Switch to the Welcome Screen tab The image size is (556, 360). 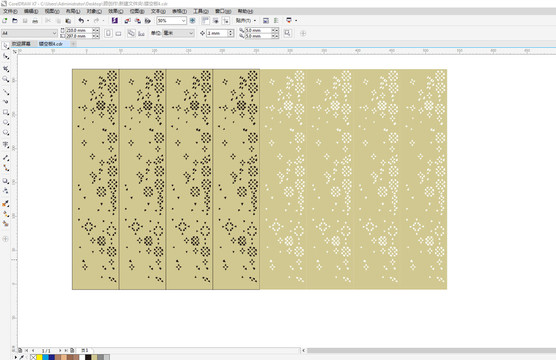pos(21,44)
